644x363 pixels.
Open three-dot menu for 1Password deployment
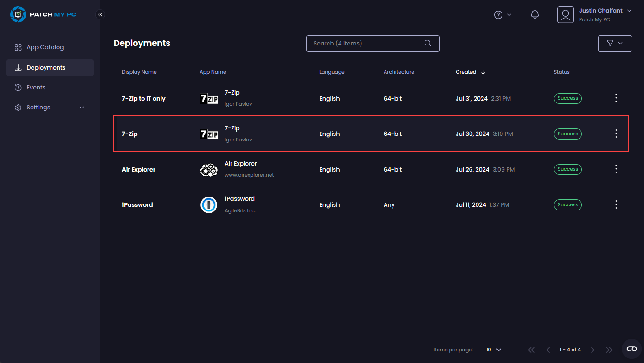point(616,204)
